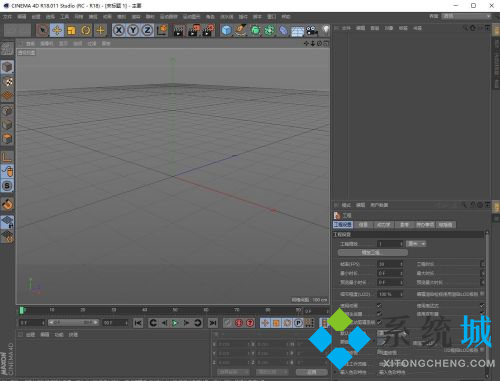Image resolution: width=500 pixels, height=381 pixels.
Task: Switch to Edges mode icon
Action: [7, 125]
